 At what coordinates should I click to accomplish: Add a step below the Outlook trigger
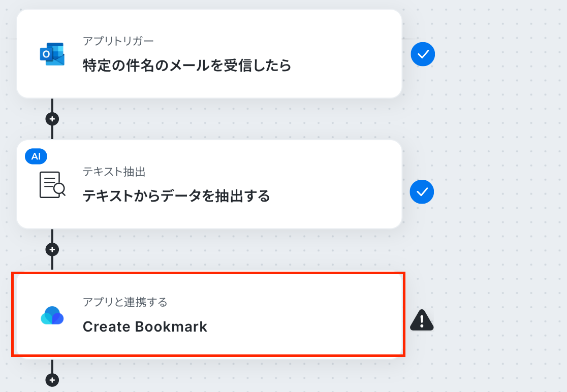pyautogui.click(x=52, y=119)
